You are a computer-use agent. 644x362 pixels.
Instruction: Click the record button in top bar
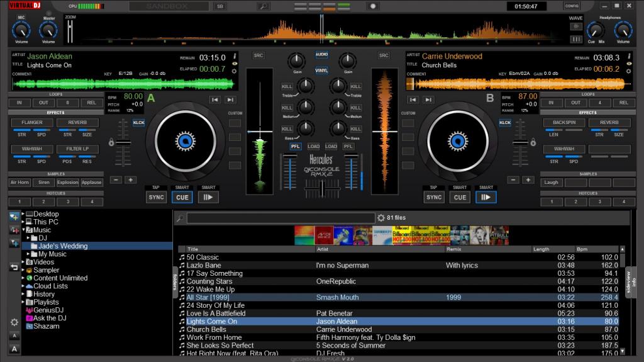tap(373, 6)
